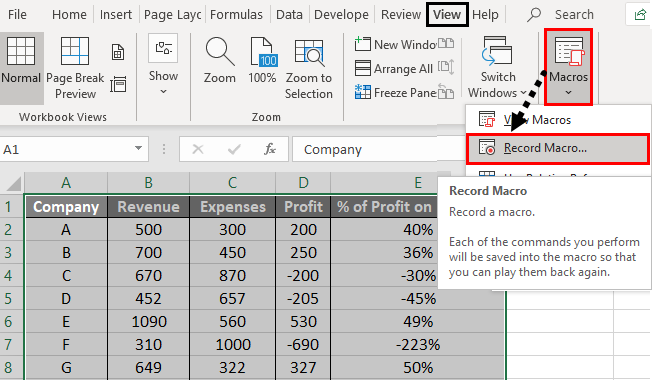Click the Profit header cell
652x380 pixels.
coord(303,207)
